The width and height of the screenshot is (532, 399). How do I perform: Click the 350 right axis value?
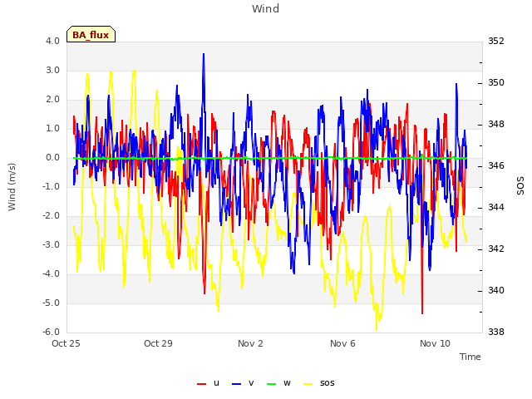pyautogui.click(x=496, y=83)
